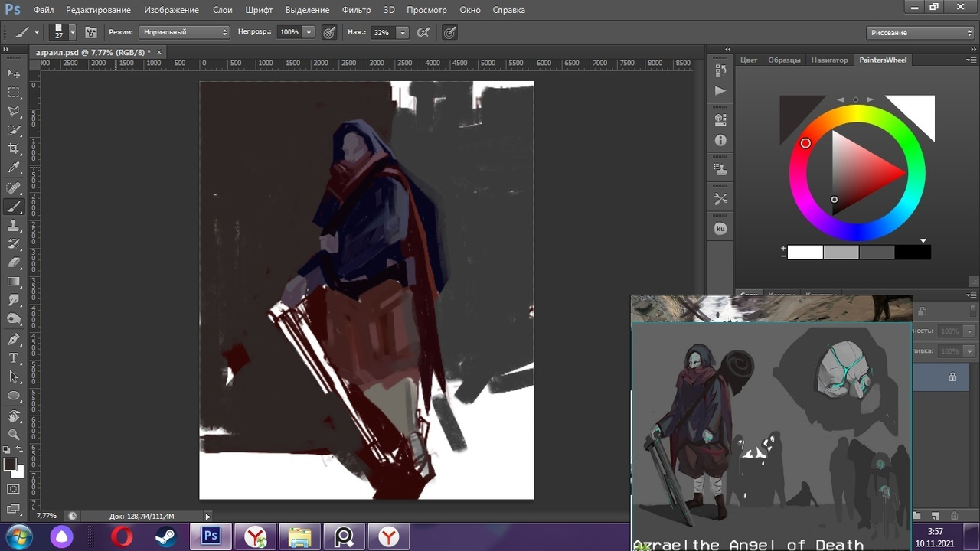Reset default foreground and background colors

[7, 450]
